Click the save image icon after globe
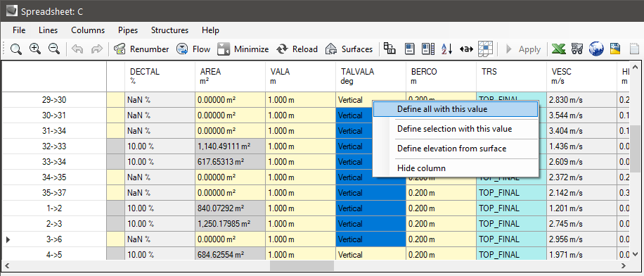The width and height of the screenshot is (644, 276). (x=615, y=49)
